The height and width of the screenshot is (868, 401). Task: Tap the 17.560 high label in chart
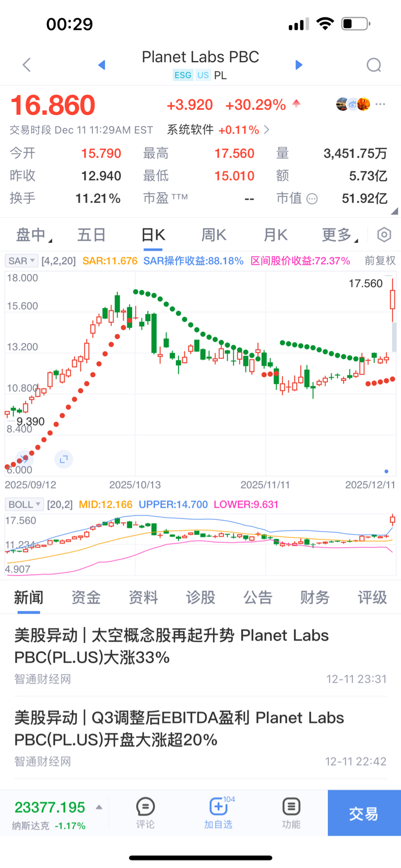tap(365, 284)
